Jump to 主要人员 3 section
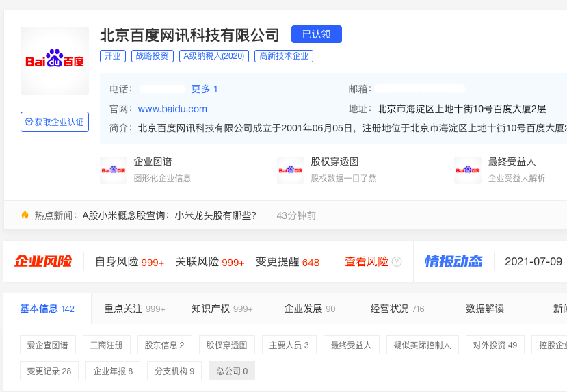Viewport: 567px width, 392px height. click(289, 345)
